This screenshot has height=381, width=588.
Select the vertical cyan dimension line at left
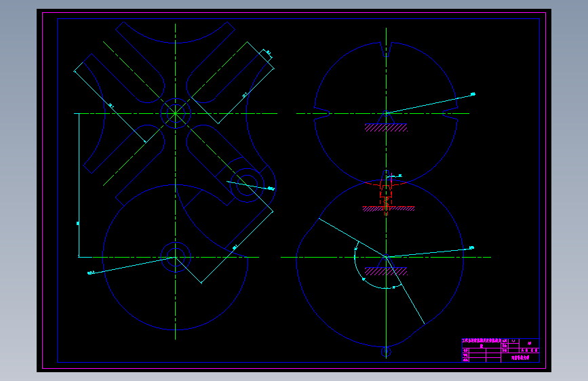pyautogui.click(x=79, y=185)
